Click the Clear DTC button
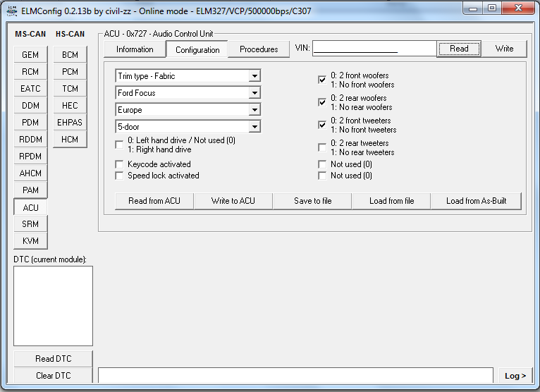The image size is (540, 392). click(x=53, y=376)
